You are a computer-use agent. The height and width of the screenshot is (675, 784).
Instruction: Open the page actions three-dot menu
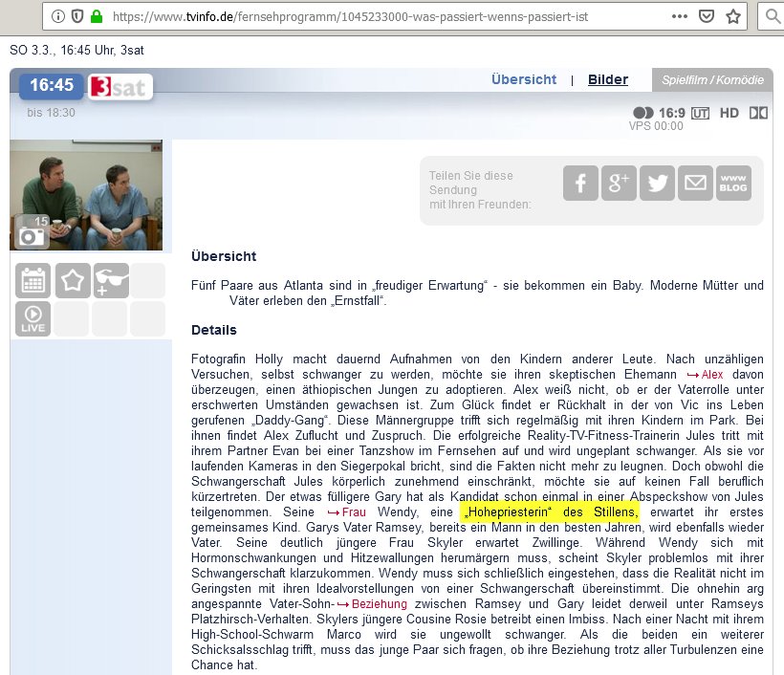(679, 16)
